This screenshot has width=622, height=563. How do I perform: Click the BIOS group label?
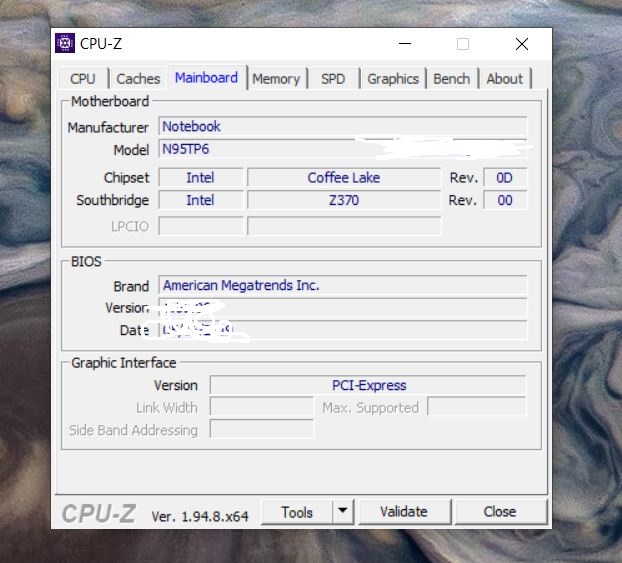(x=86, y=261)
